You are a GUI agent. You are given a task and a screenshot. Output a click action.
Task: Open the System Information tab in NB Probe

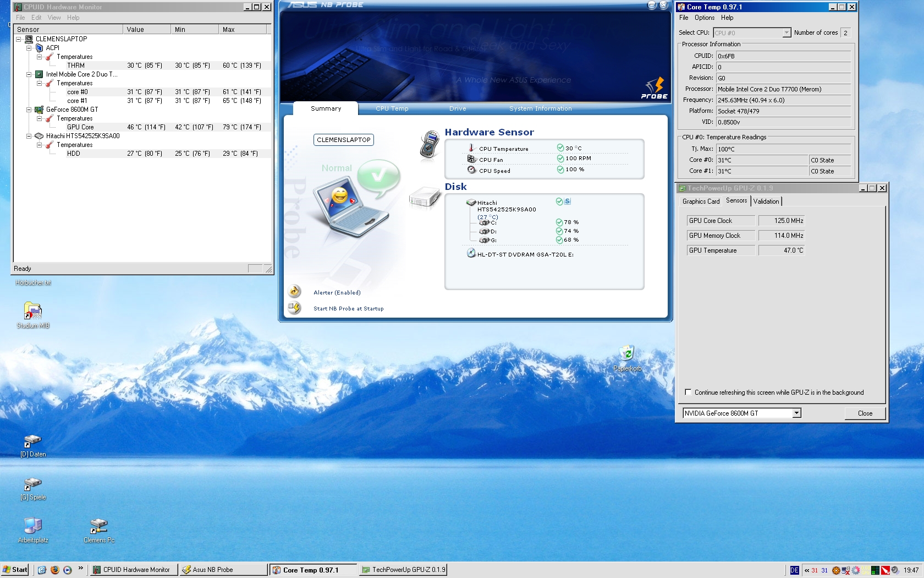(541, 108)
